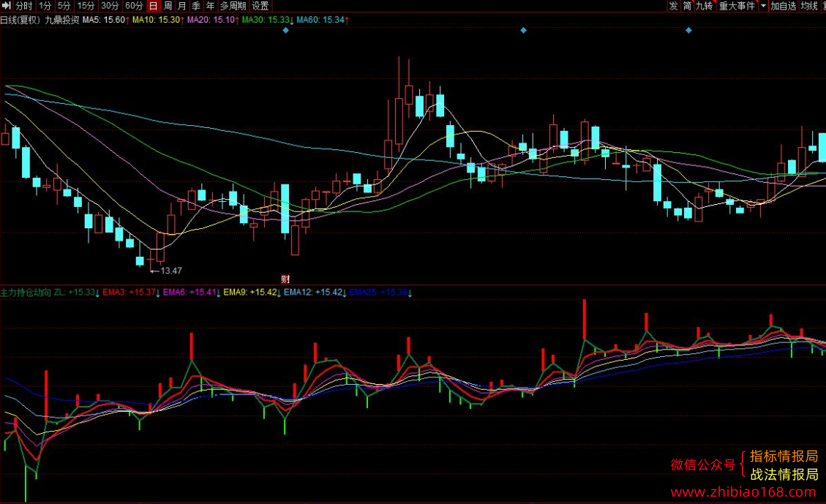Toggle the 均线 moving average button
The height and width of the screenshot is (504, 826).
click(x=809, y=6)
